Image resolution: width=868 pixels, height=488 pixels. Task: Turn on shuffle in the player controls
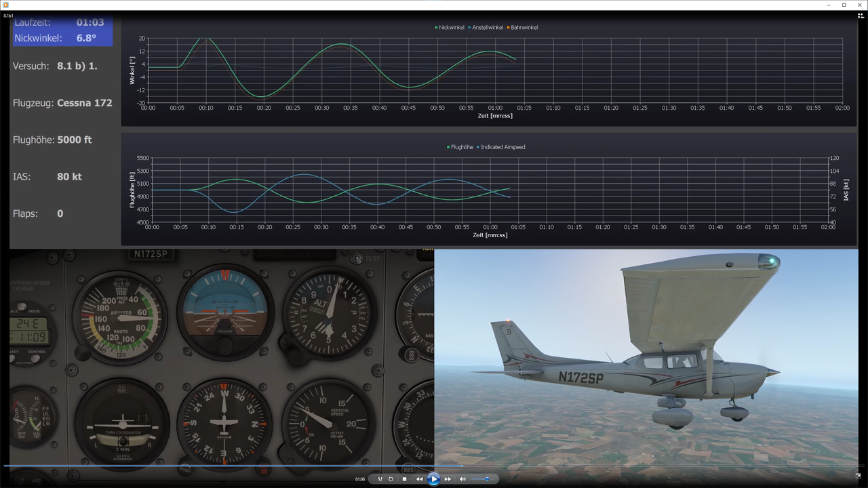[380, 479]
